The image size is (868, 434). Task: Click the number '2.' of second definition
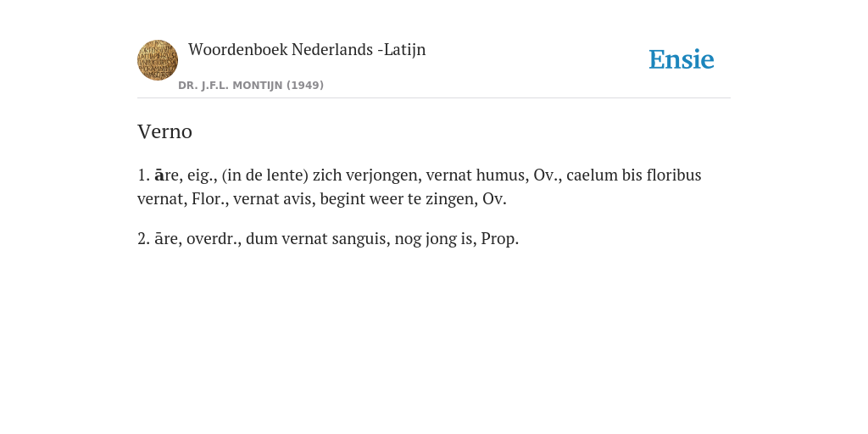[x=144, y=238]
